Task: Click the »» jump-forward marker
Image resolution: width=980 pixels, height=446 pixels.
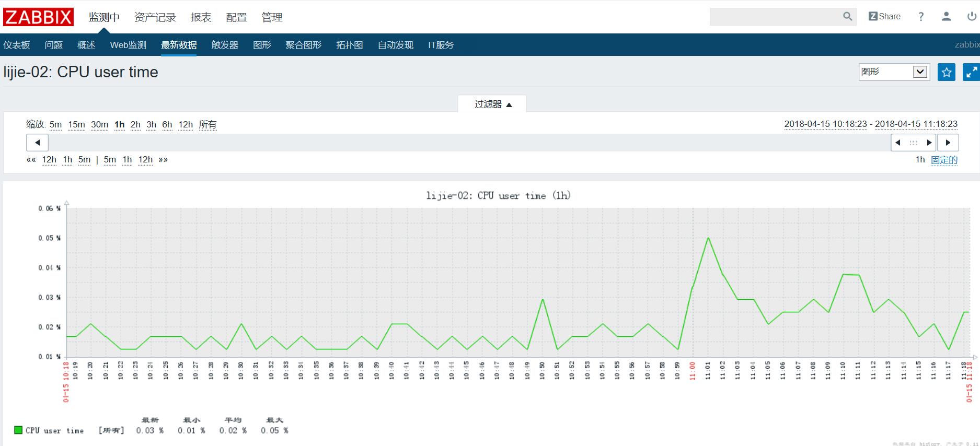Action: click(x=163, y=159)
